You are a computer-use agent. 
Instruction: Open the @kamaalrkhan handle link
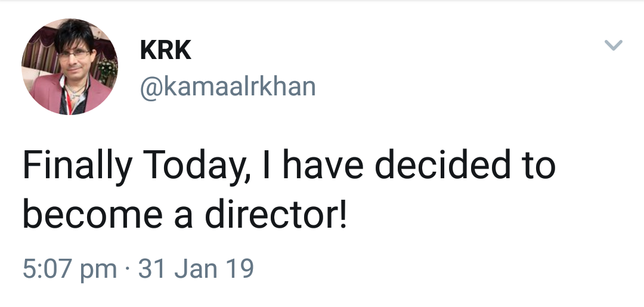[227, 87]
